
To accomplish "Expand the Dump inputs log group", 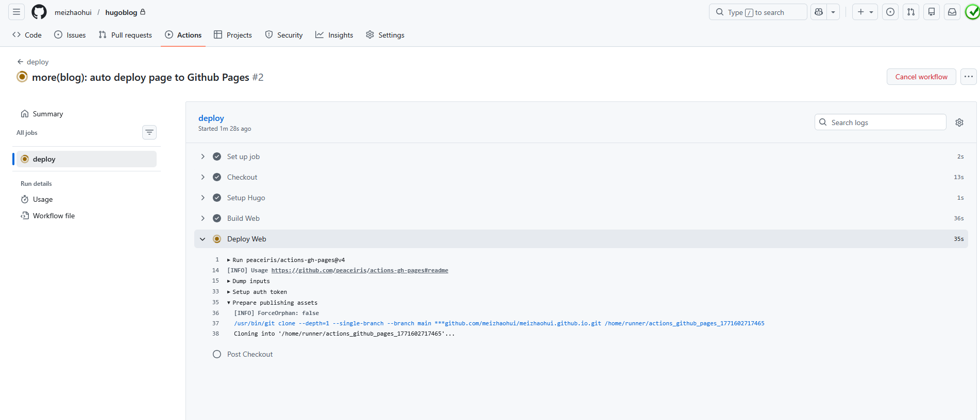I will 250,281.
